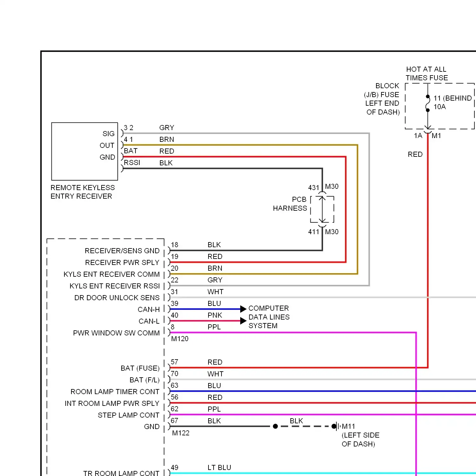476x476 pixels.
Task: Click pin number 49
Action: pos(175,467)
